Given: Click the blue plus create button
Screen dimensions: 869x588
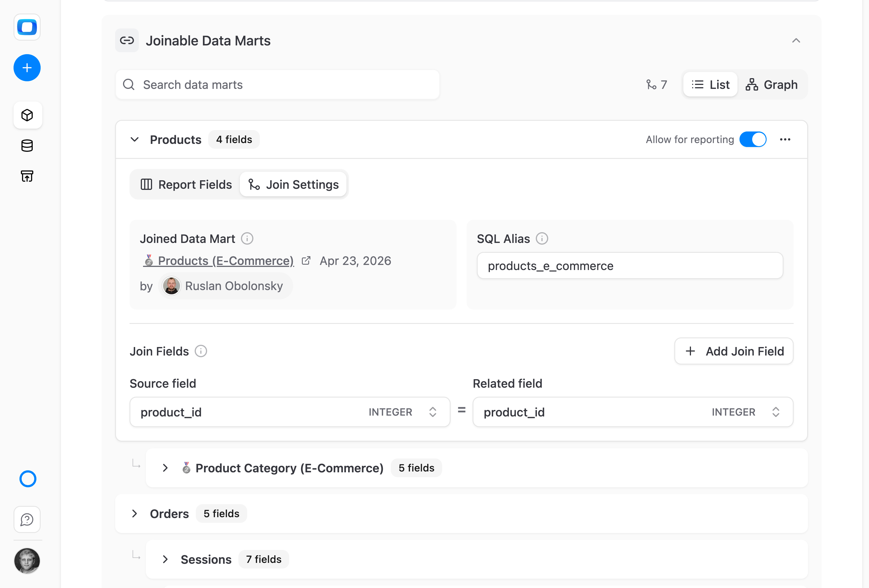Looking at the screenshot, I should [27, 68].
